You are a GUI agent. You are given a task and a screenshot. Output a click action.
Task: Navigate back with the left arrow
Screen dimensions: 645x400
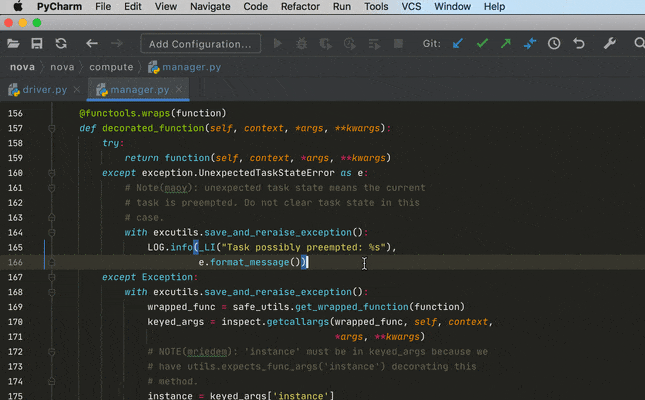point(92,44)
